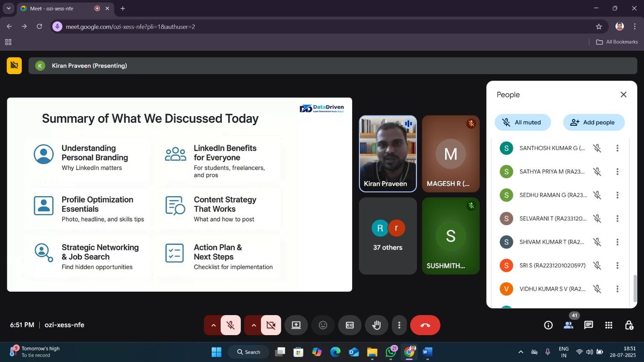Expand audio settings arrow beside microphone

click(213, 325)
